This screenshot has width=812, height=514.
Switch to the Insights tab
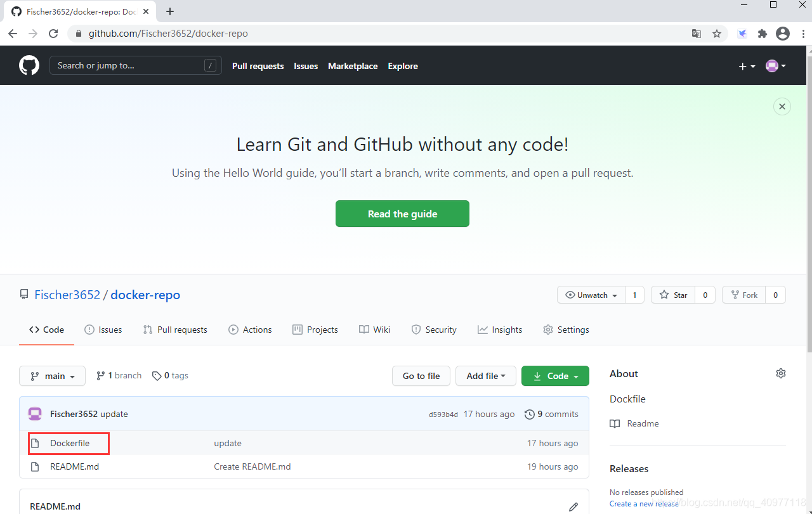click(500, 330)
